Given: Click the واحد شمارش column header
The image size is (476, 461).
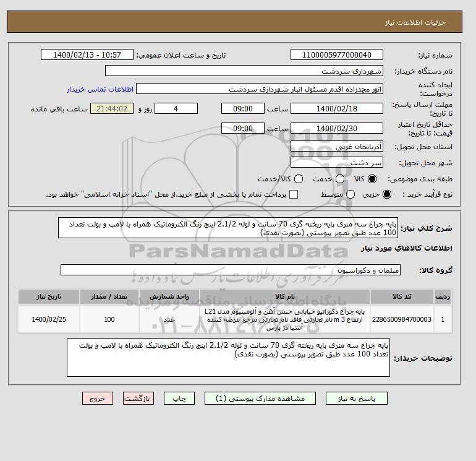Looking at the screenshot, I should 169,296.
